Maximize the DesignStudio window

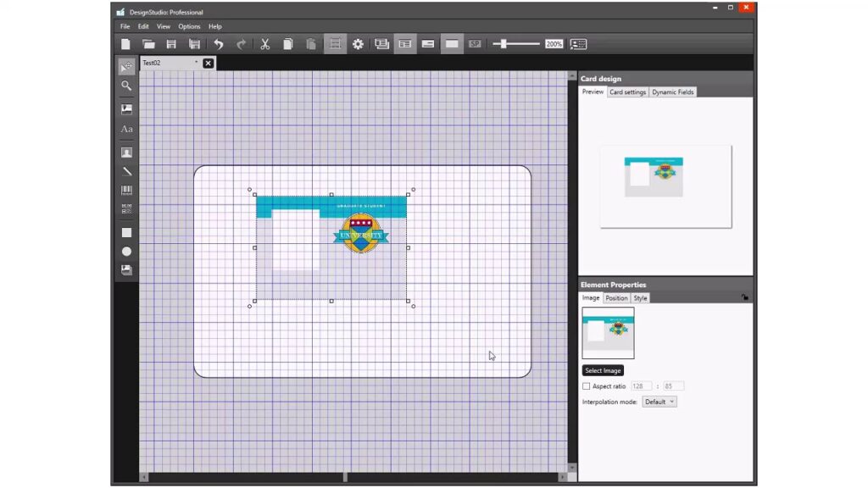point(731,8)
